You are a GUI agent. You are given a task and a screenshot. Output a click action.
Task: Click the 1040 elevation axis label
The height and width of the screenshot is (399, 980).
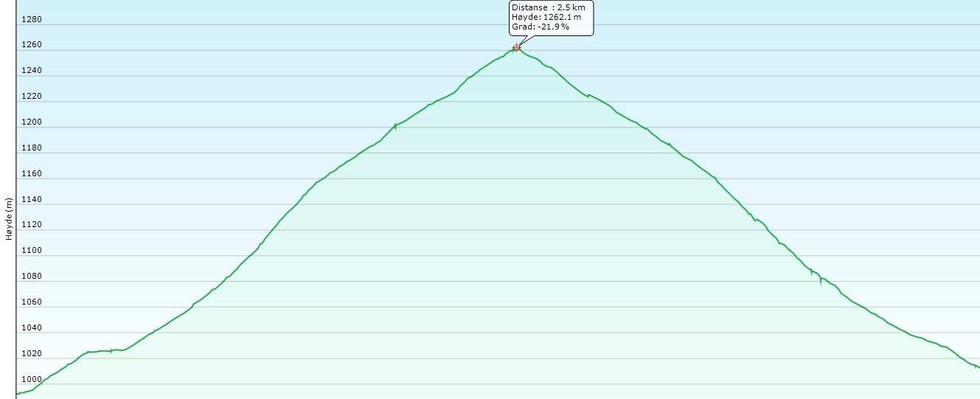(x=32, y=328)
